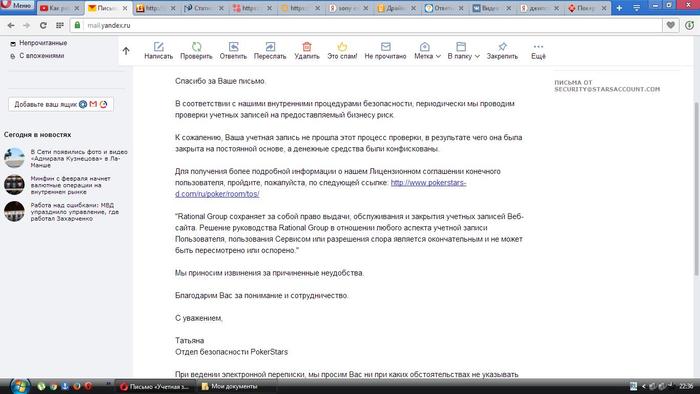Click the green padlock security icon

[x=77, y=25]
